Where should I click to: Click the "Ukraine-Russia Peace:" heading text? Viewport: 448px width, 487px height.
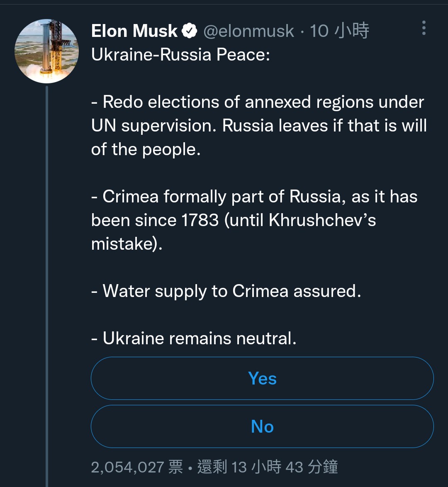point(180,55)
